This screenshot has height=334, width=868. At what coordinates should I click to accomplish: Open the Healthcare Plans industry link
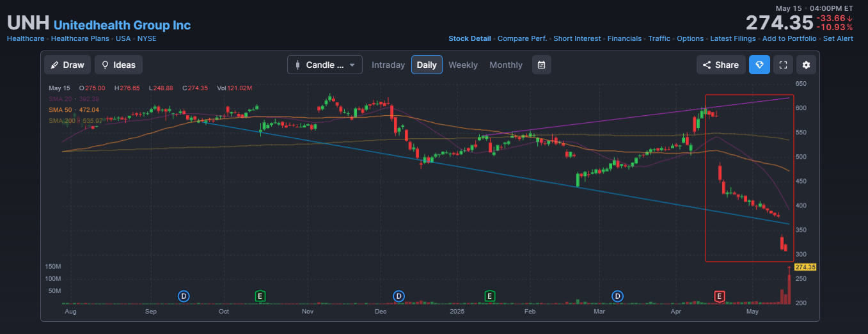pos(80,38)
